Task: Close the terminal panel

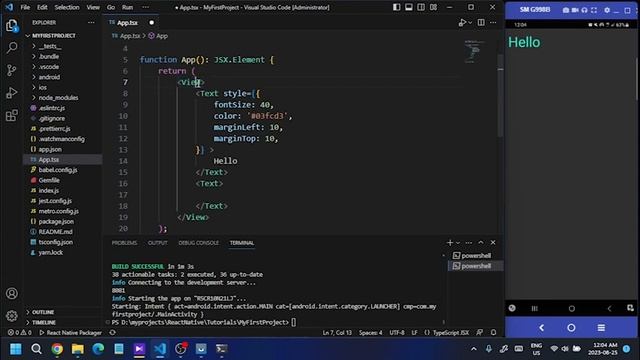Action: (x=493, y=242)
